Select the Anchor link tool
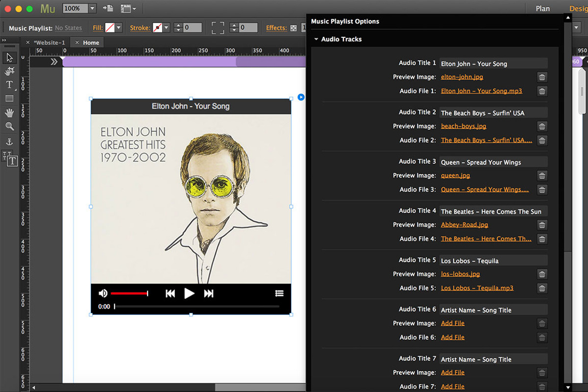The width and height of the screenshot is (588, 392). coord(9,142)
